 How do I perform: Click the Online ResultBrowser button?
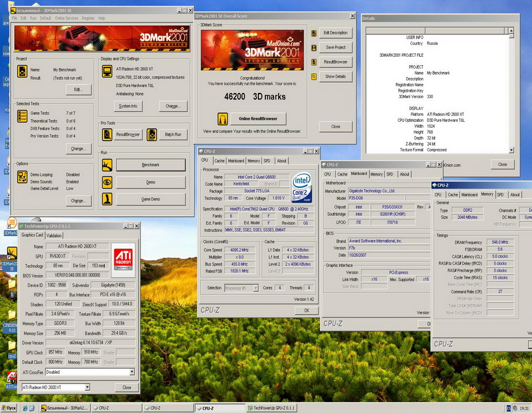[x=258, y=119]
